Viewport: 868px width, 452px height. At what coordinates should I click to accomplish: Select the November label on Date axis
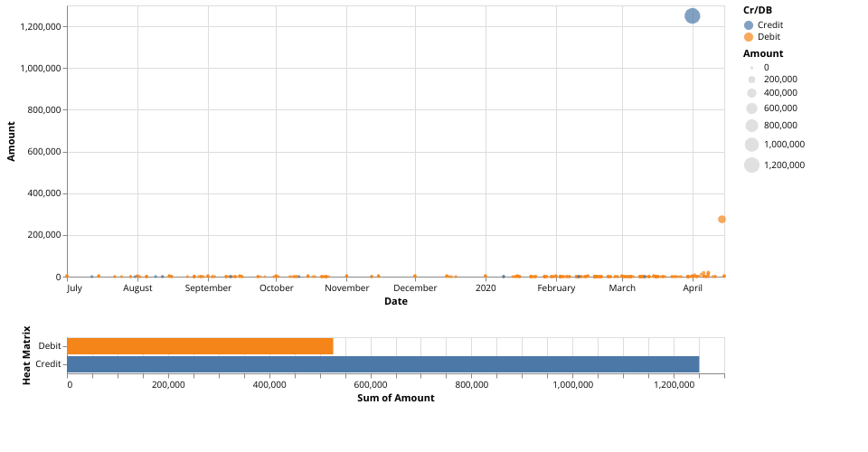347,288
